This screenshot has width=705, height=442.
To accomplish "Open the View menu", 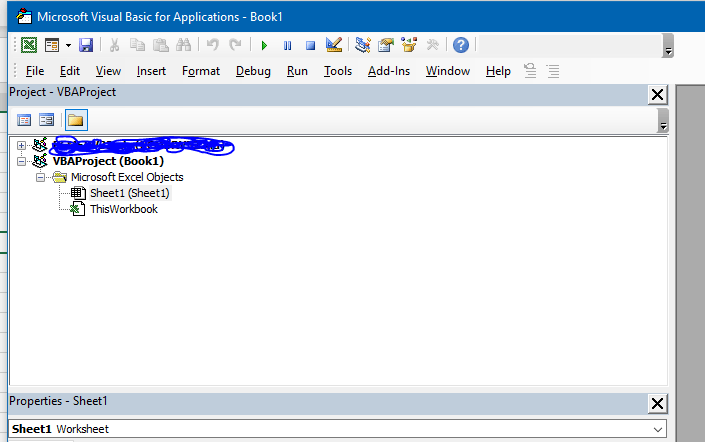I will [108, 71].
